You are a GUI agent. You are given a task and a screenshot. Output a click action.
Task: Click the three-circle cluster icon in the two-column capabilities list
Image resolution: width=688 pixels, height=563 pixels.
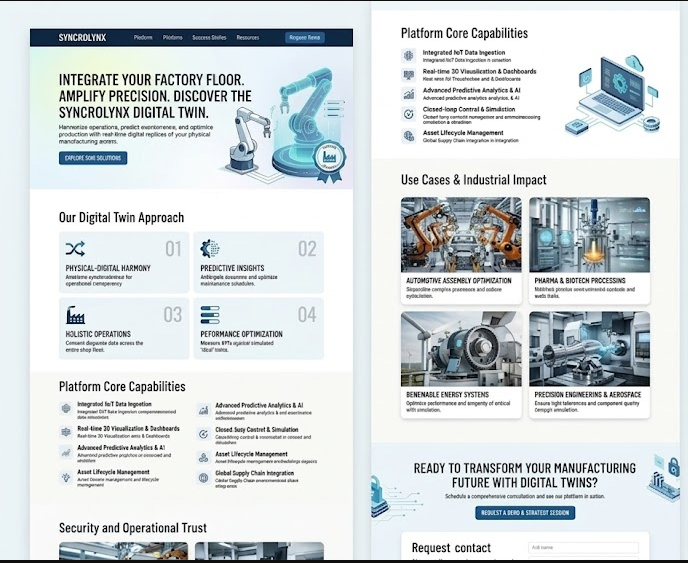[x=203, y=458]
